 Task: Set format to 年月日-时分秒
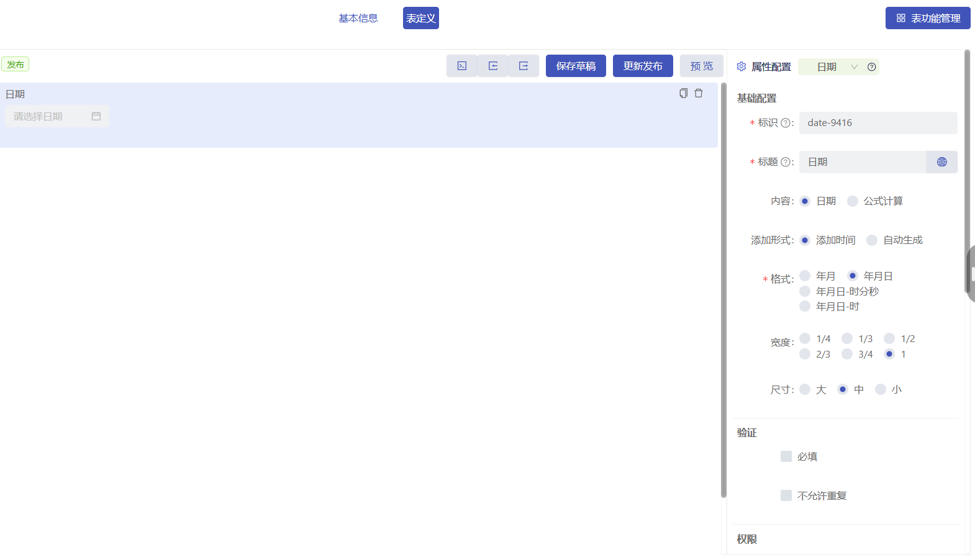(805, 291)
